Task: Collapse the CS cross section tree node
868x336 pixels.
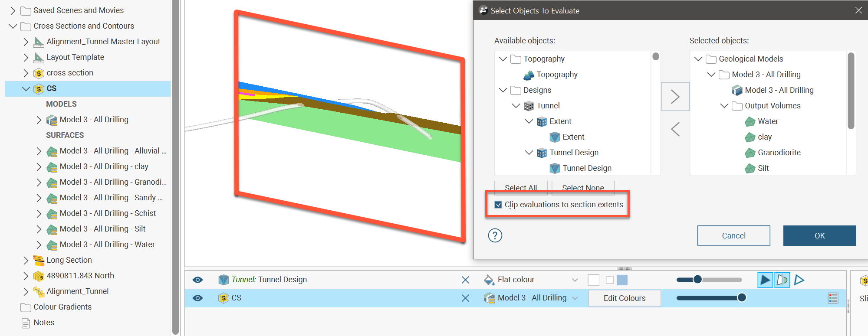Action: [x=26, y=89]
